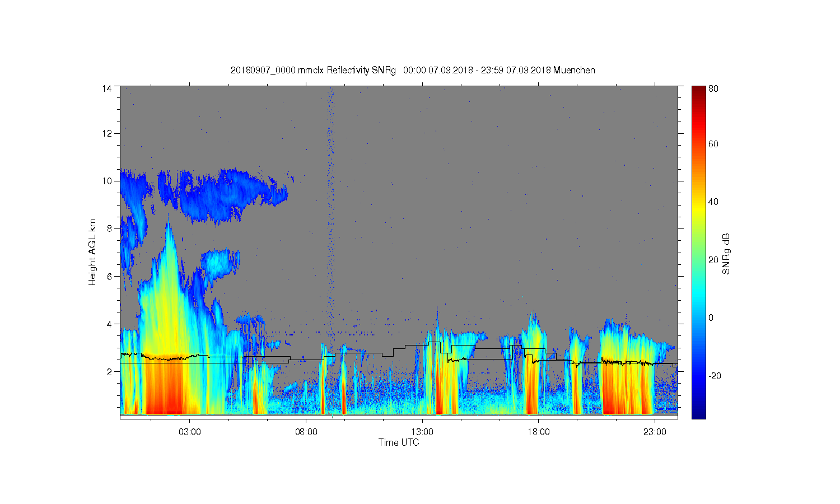The image size is (840, 504).
Task: Click the 'Muenchen' station name in the title
Action: [574, 70]
